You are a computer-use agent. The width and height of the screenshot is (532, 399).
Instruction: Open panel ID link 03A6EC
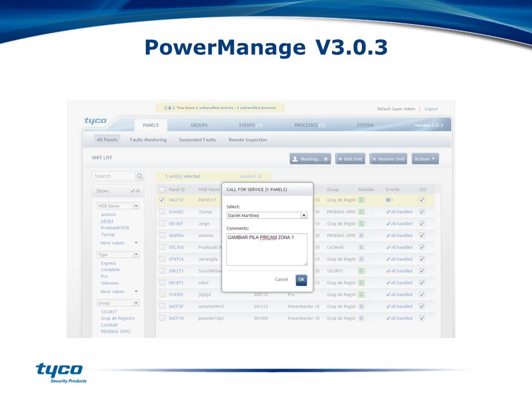[176, 212]
